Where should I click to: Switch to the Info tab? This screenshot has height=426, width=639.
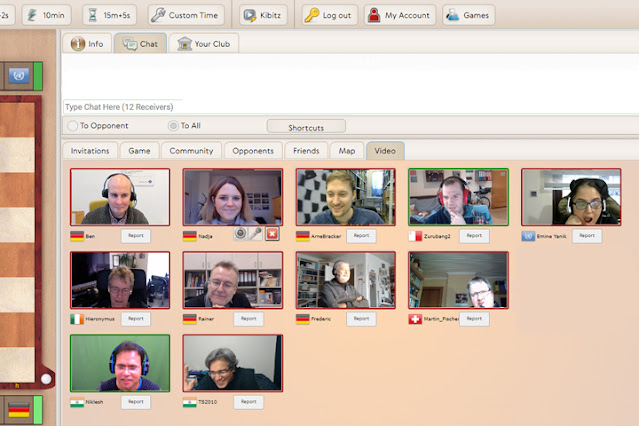(x=87, y=44)
